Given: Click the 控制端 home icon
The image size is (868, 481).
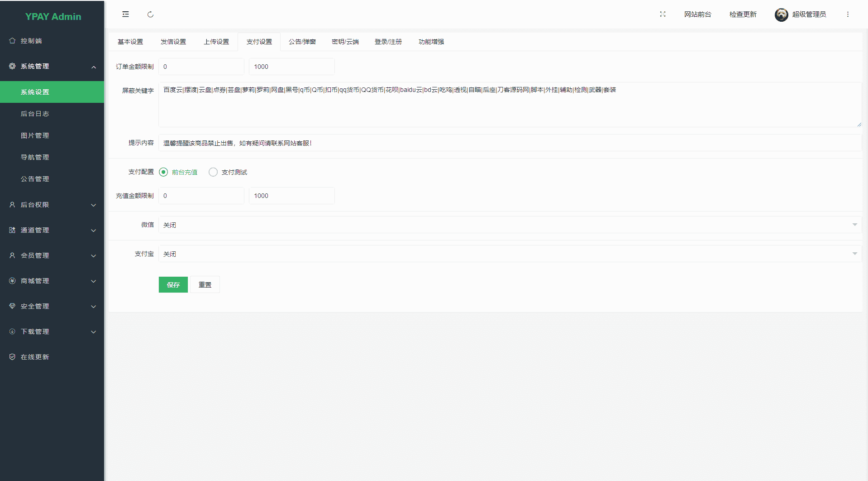Looking at the screenshot, I should (x=12, y=41).
